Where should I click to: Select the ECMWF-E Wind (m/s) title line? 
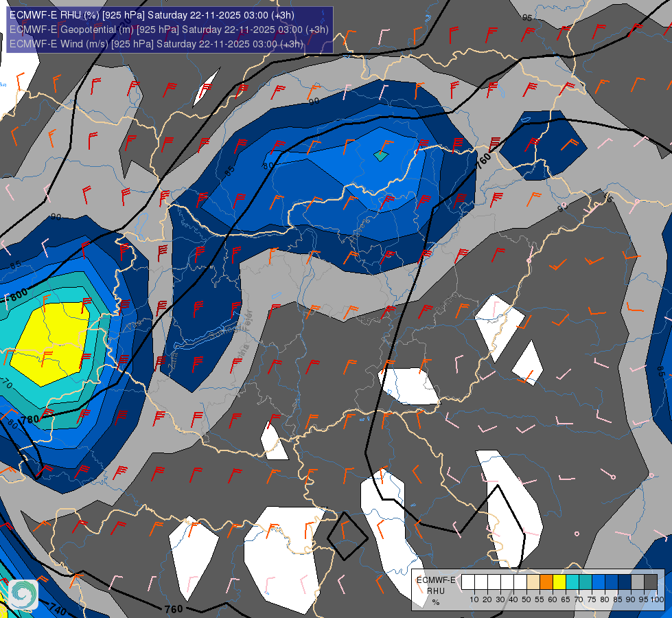pos(157,44)
